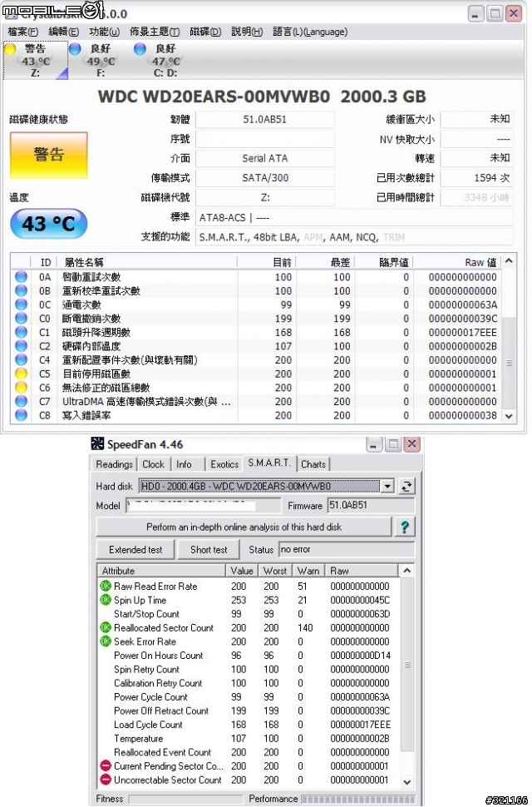Perform an in-depth online analysis button
Screen dimensions: 532x807
pos(244,527)
